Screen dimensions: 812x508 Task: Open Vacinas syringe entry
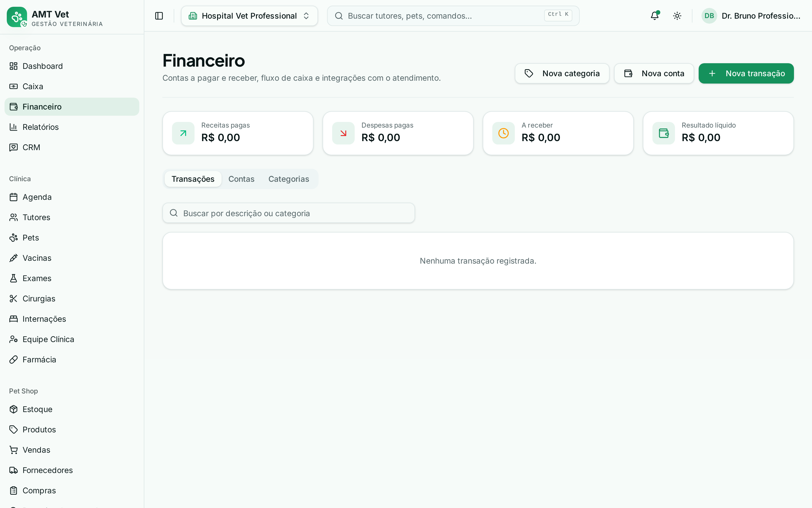coord(72,258)
